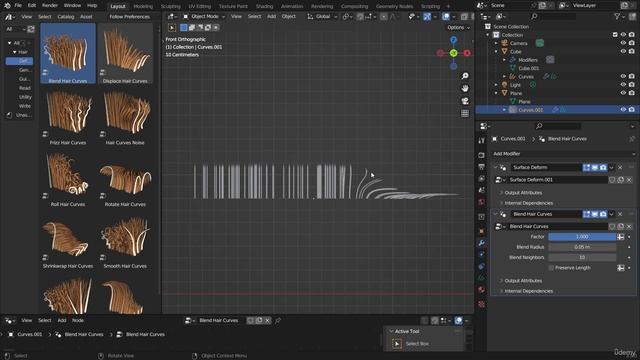Open the Object Mode dropdown

click(x=203, y=17)
